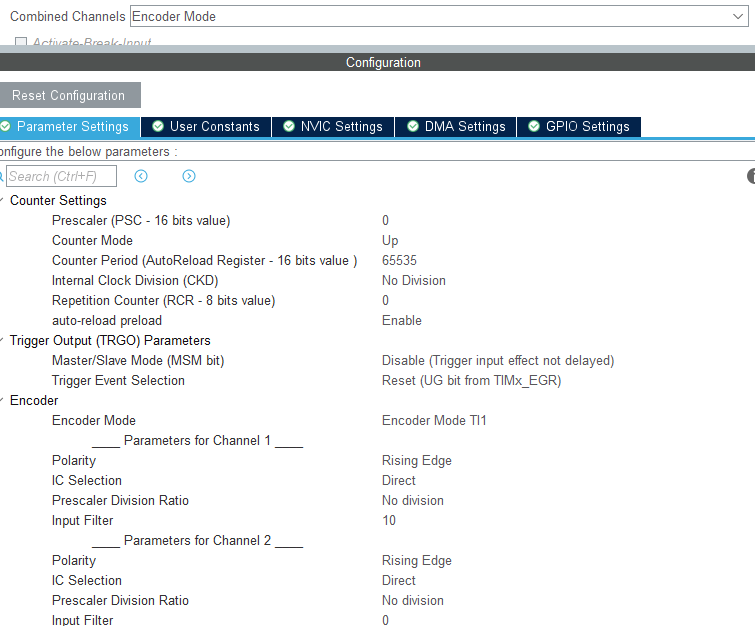Click the Parameters for Channel 1 heading
Screen dimensions: 755x626
197,441
